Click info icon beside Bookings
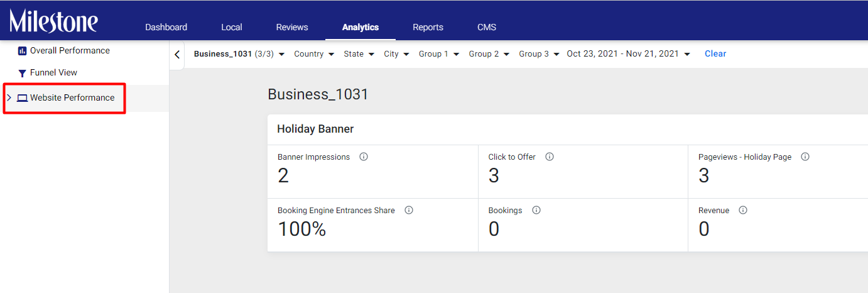868x293 pixels. [x=536, y=210]
